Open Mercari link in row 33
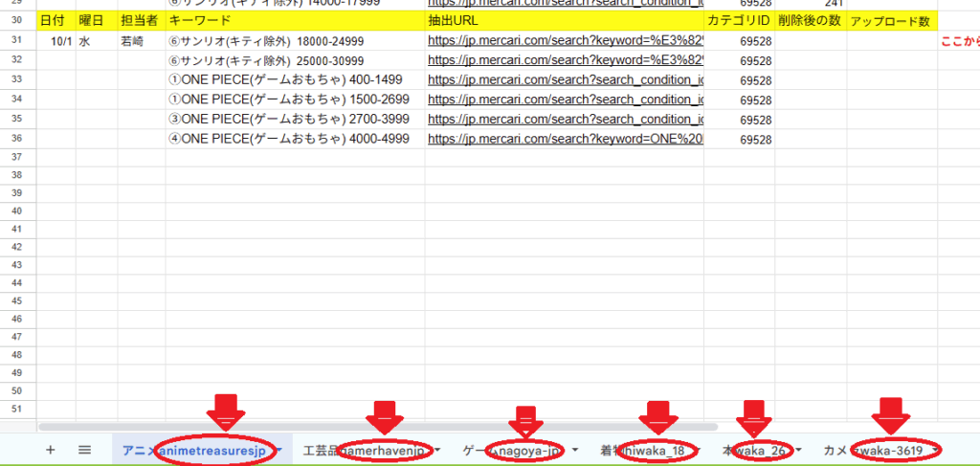Viewport: 980px width, 466px height. [x=565, y=80]
